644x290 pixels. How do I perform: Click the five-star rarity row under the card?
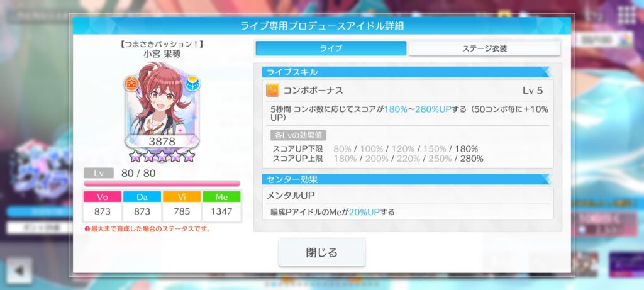(x=162, y=156)
